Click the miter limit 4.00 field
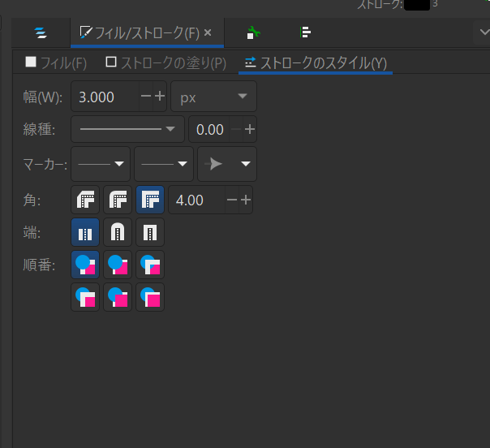 click(197, 200)
